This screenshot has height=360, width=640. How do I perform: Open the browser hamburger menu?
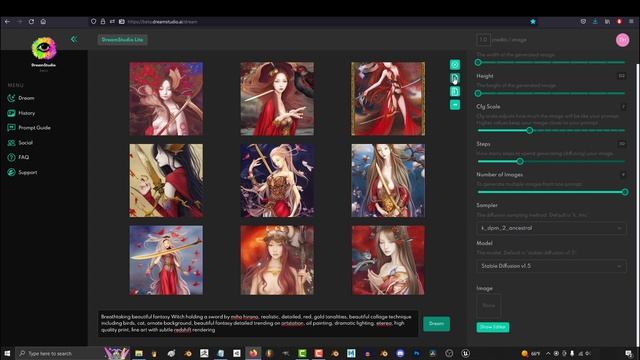click(631, 21)
